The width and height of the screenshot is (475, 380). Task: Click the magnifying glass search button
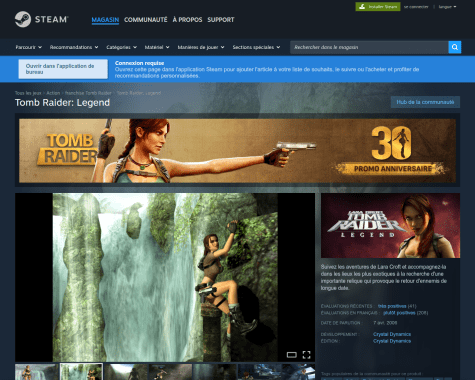point(455,47)
